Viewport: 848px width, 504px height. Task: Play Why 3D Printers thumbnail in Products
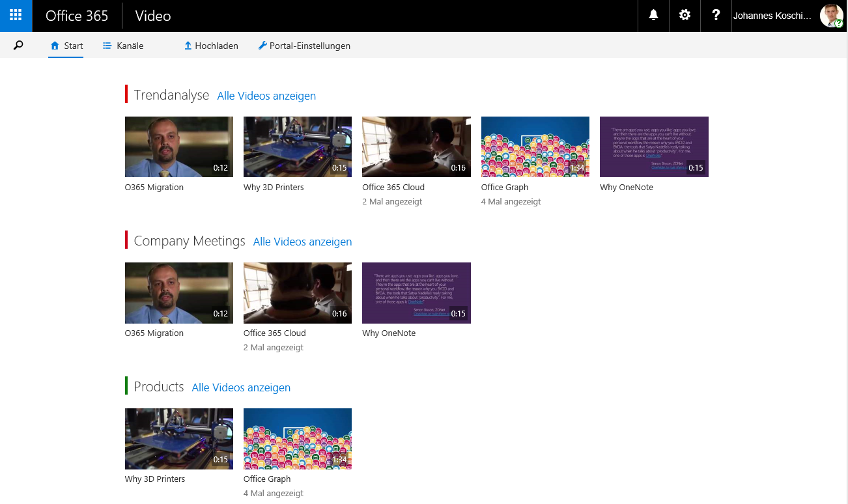(x=179, y=438)
